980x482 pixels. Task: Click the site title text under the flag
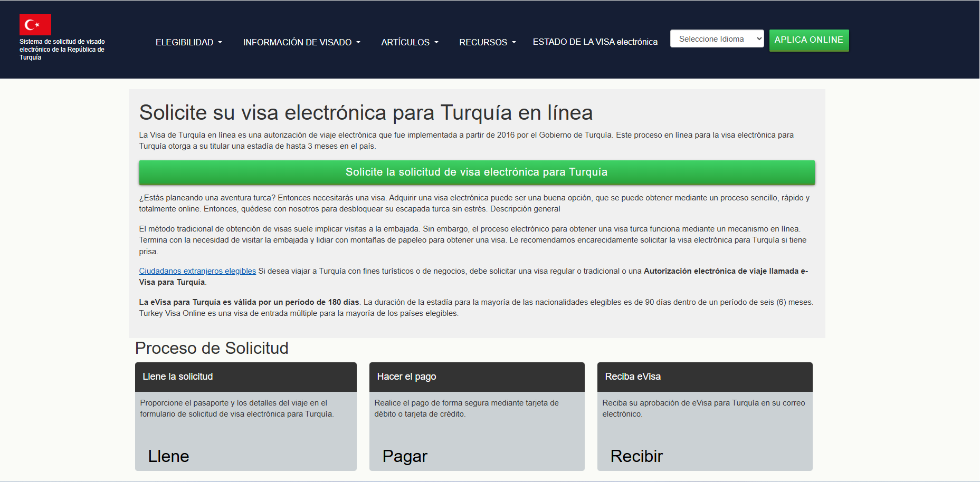pyautogui.click(x=62, y=50)
